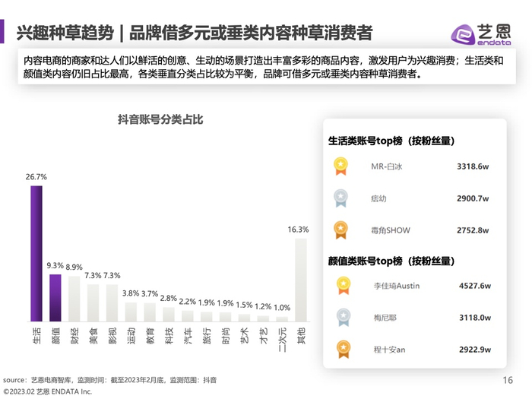Click the 3.8% data label
The width and height of the screenshot is (532, 399).
pyautogui.click(x=131, y=293)
